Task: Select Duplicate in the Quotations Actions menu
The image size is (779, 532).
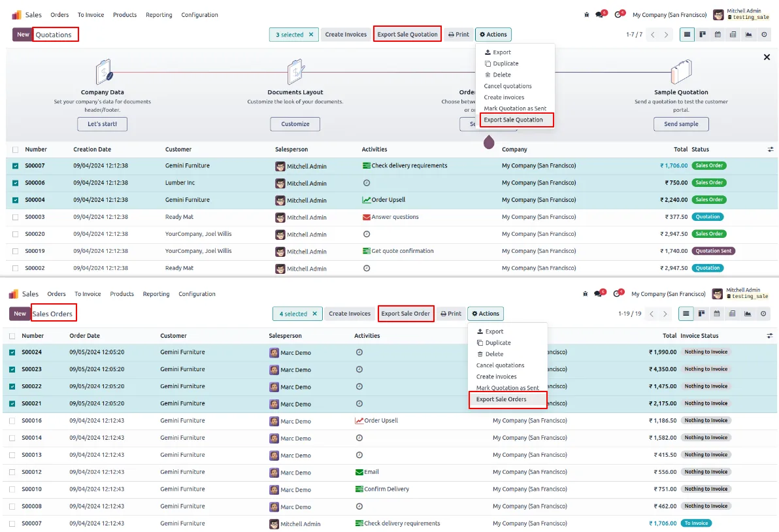Action: pyautogui.click(x=501, y=63)
